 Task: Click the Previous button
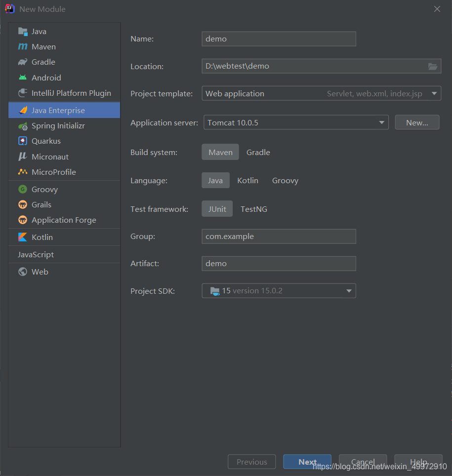click(x=252, y=462)
